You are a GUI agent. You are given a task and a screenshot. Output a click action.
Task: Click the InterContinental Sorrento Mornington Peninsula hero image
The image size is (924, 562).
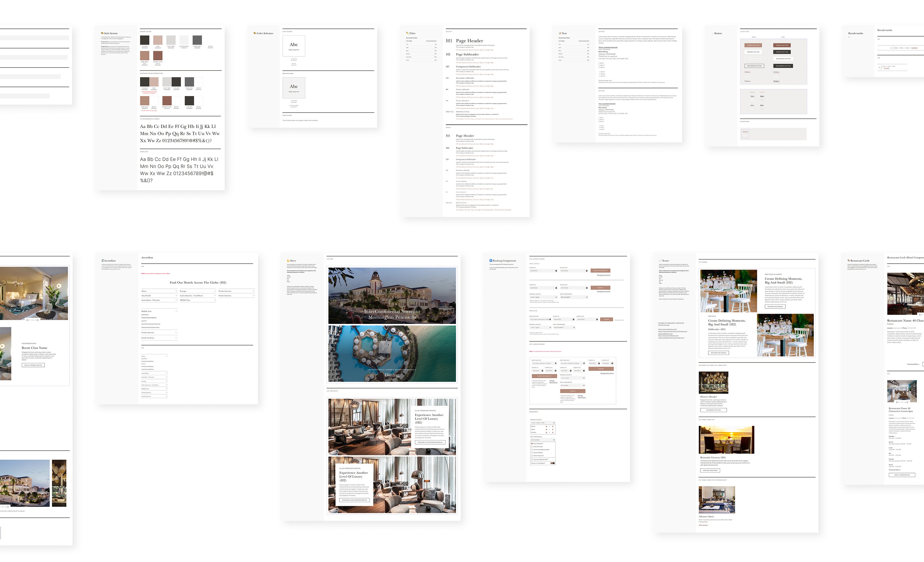[x=392, y=296]
